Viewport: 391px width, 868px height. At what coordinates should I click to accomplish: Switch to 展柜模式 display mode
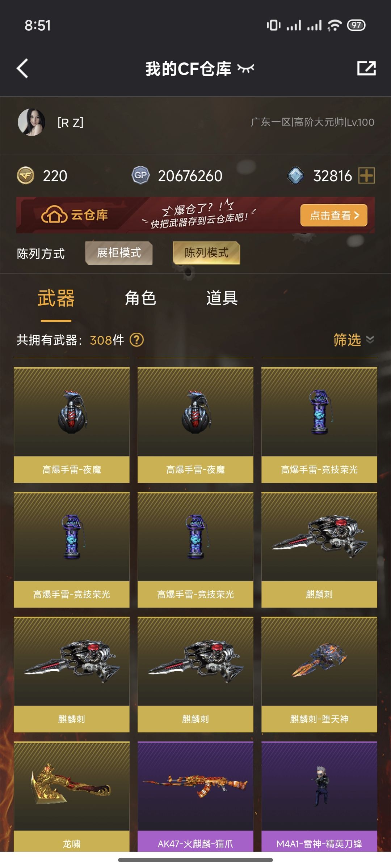(x=119, y=253)
